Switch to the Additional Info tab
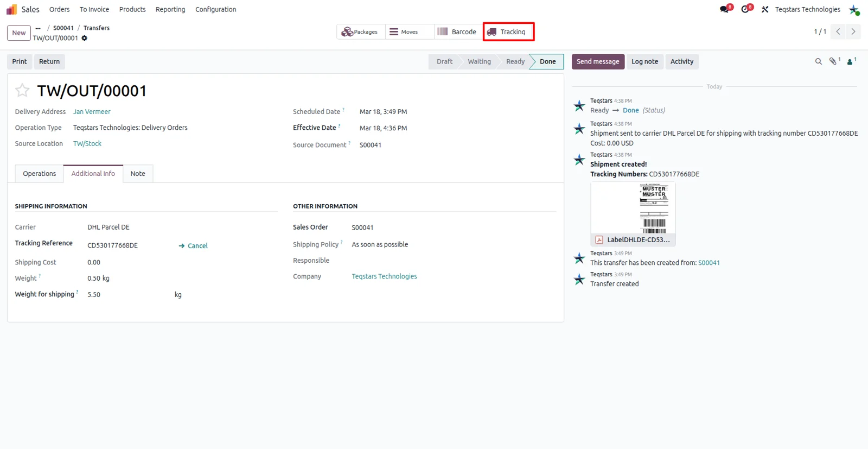 click(93, 174)
